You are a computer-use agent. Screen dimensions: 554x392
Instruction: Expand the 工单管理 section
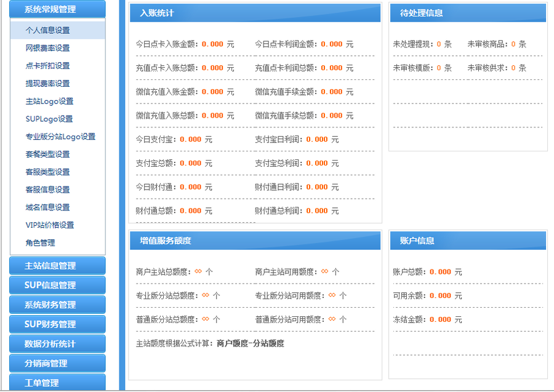click(57, 383)
